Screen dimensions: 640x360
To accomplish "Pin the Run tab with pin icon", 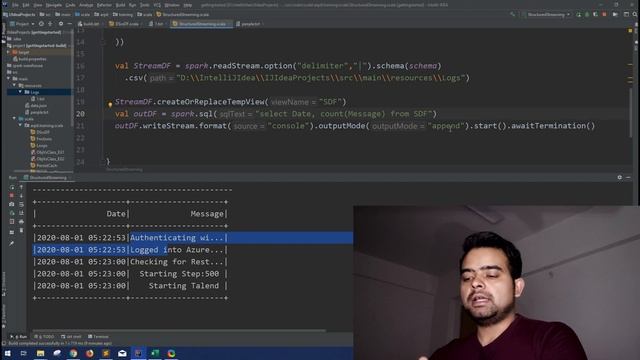I will click(x=12, y=243).
